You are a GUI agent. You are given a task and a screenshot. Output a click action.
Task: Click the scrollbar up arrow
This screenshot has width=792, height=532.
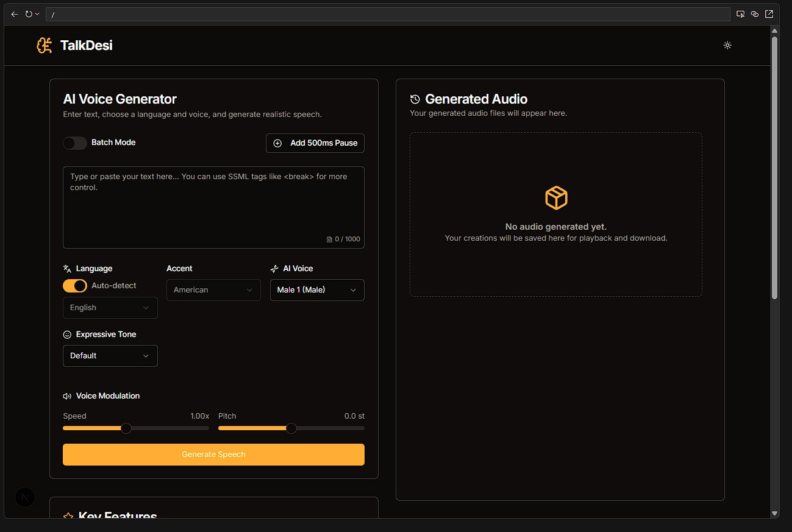click(x=775, y=30)
